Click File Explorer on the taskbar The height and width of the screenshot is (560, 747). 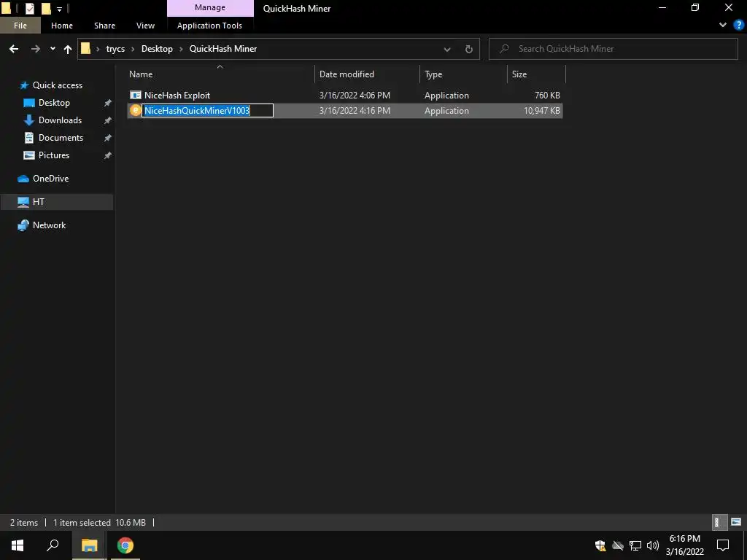click(x=89, y=545)
